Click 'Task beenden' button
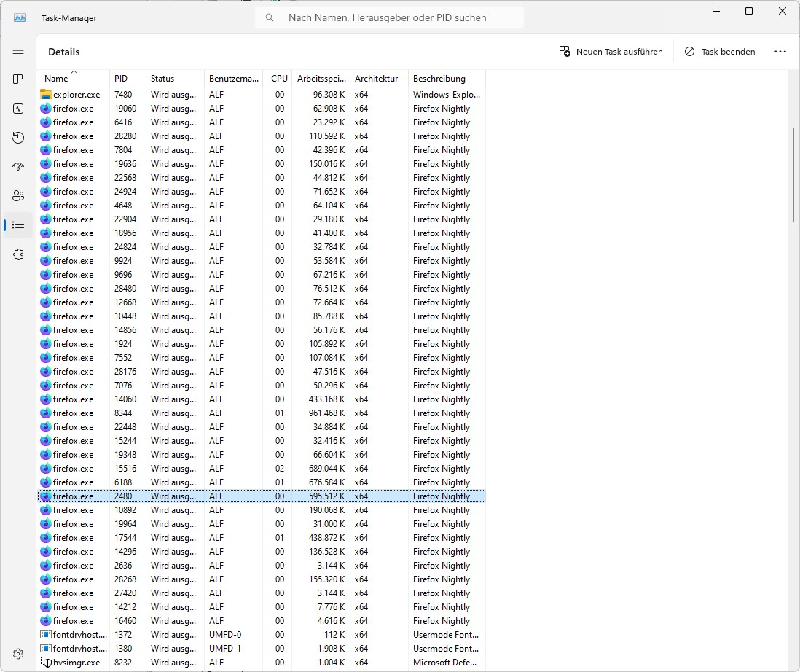Screen dimensions: 800x672 [x=719, y=52]
